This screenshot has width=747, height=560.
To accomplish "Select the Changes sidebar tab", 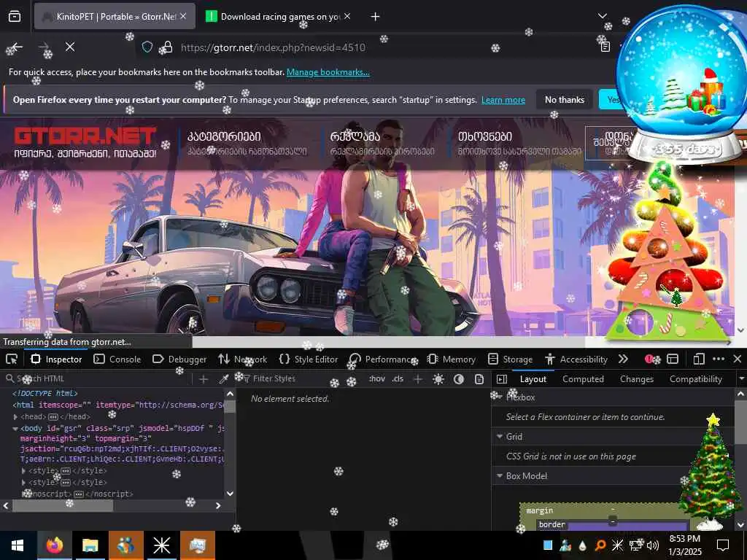I will [636, 379].
